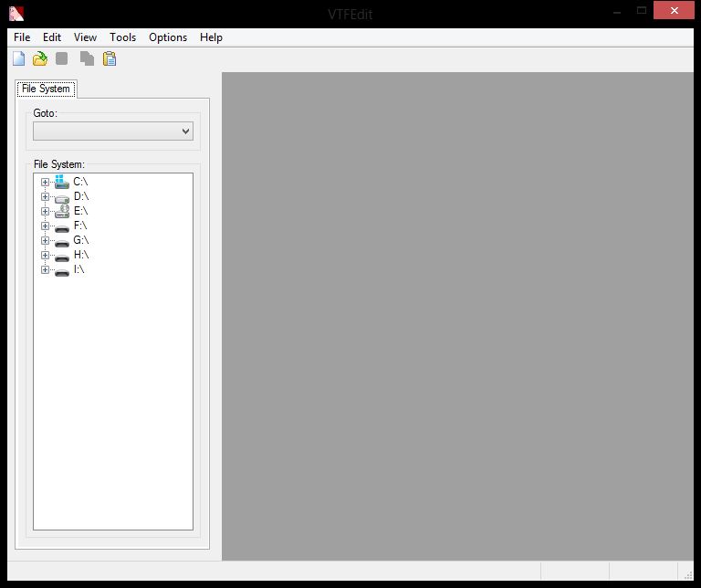This screenshot has height=588, width=701.
Task: Expand the C:\ drive node
Action: [x=45, y=182]
